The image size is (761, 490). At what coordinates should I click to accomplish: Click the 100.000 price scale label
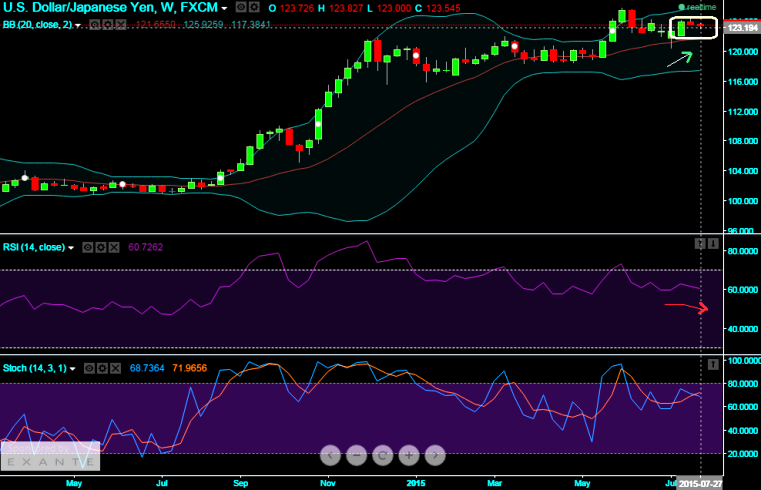[743, 201]
